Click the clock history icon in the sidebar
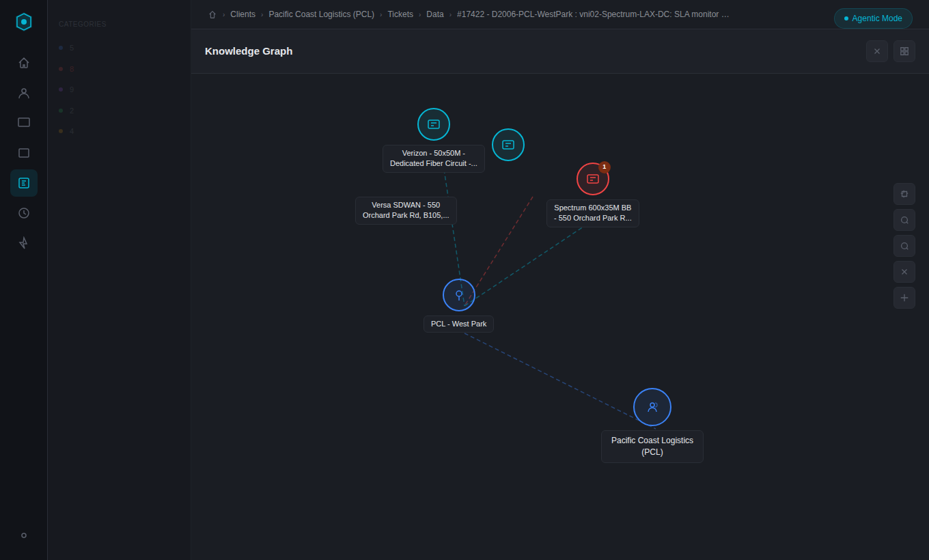This screenshot has height=560, width=929. [x=24, y=212]
